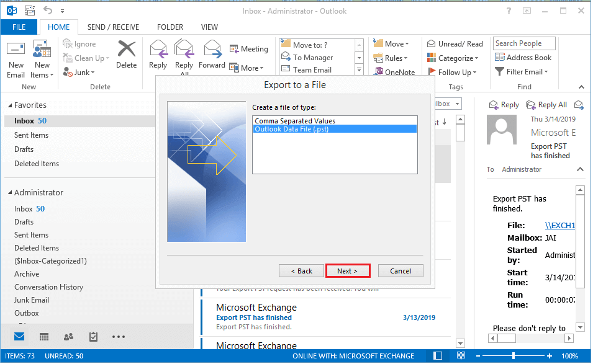Click the Next > button
The height and width of the screenshot is (364, 593).
point(348,271)
